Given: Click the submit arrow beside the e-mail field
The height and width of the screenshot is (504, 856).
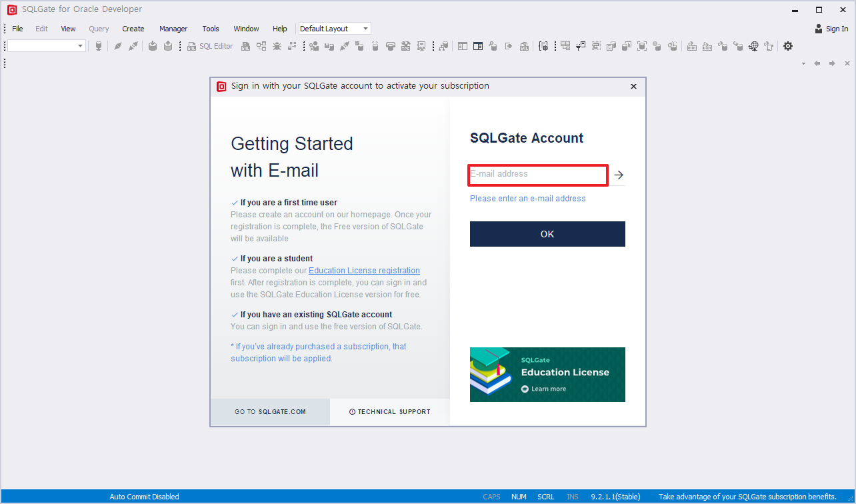Looking at the screenshot, I should [619, 175].
